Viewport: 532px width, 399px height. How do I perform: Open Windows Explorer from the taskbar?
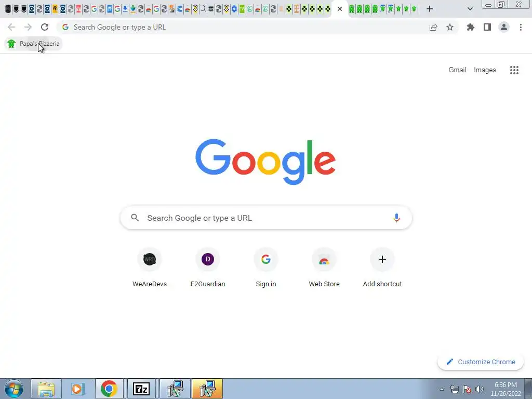(x=46, y=389)
